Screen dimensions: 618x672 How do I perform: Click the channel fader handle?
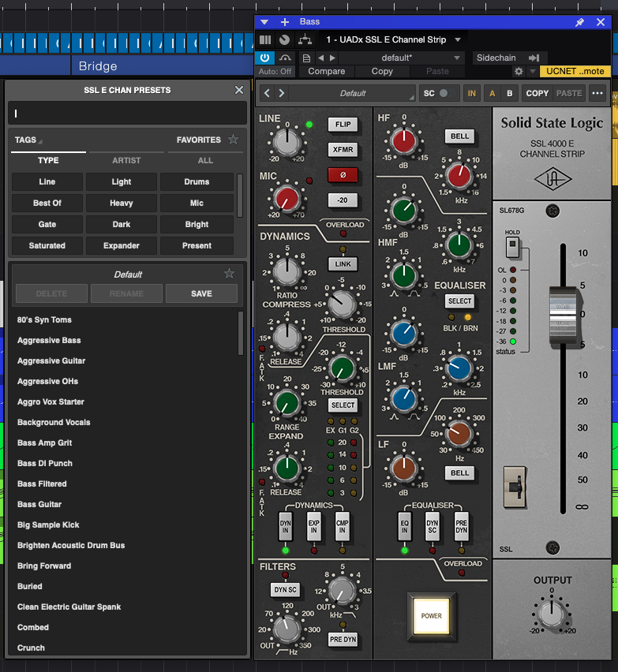pyautogui.click(x=563, y=315)
